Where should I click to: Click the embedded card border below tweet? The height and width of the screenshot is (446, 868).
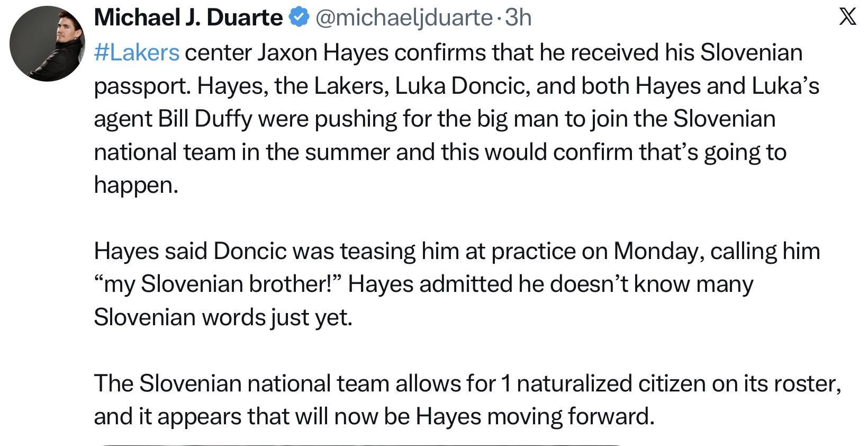coord(360,444)
